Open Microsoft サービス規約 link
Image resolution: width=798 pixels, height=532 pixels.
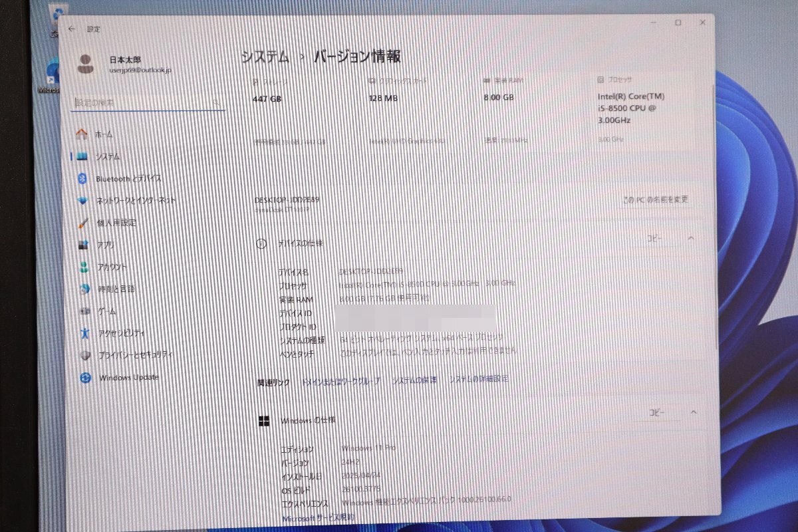click(x=318, y=517)
